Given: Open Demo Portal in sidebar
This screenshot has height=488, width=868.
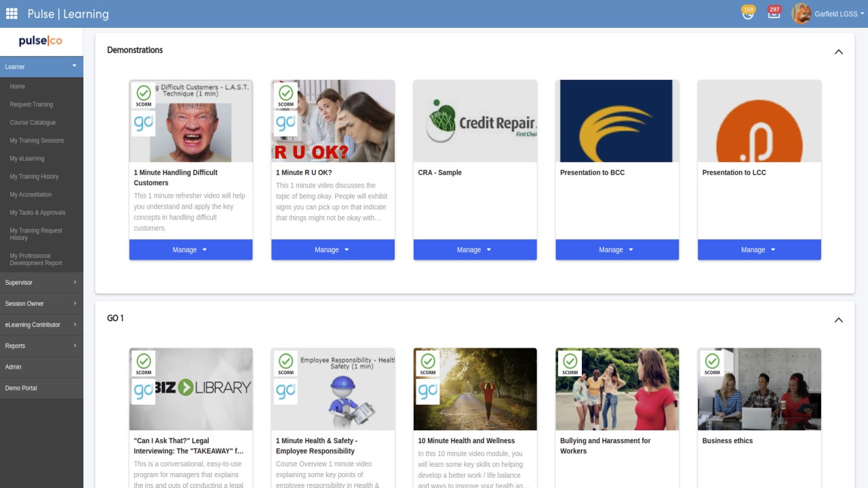Looking at the screenshot, I should (21, 388).
